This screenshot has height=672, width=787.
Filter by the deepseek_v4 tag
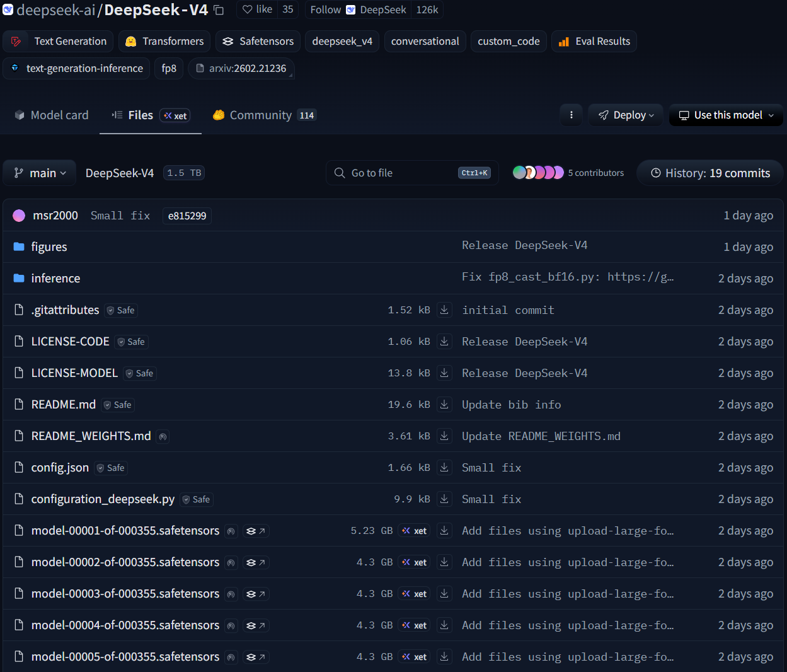[x=342, y=41]
